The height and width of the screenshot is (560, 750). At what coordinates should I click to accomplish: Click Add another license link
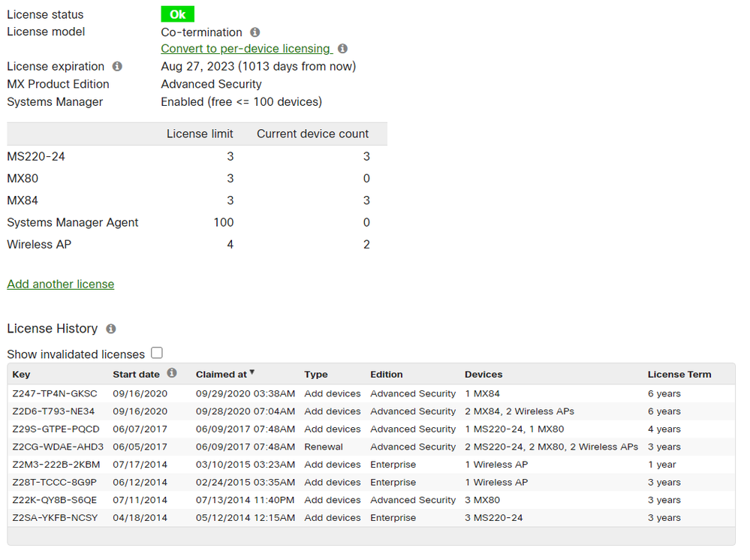coord(61,284)
